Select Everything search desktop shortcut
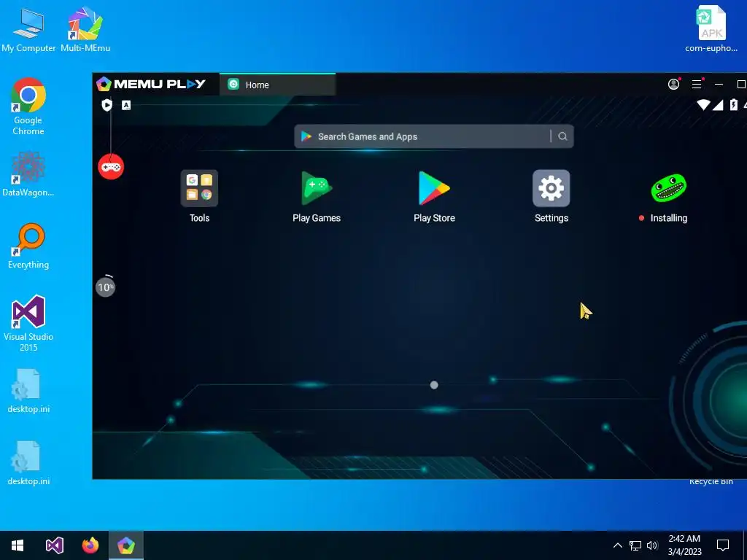 point(28,246)
